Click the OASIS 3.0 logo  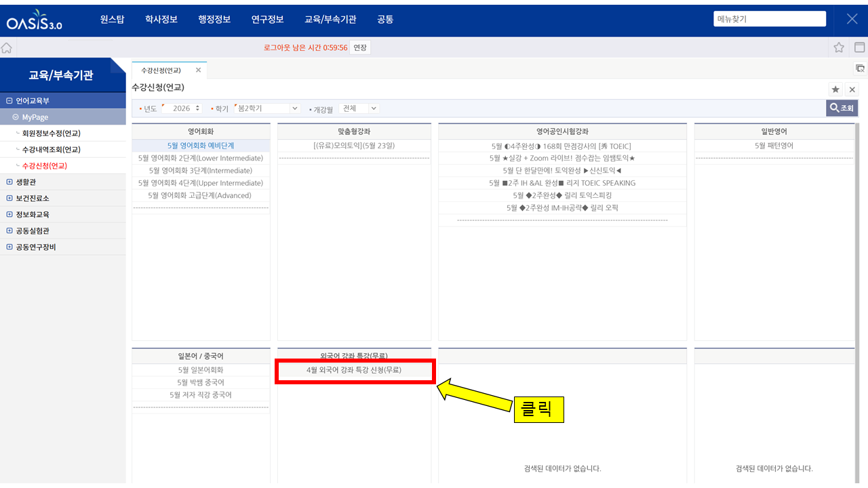coord(34,21)
